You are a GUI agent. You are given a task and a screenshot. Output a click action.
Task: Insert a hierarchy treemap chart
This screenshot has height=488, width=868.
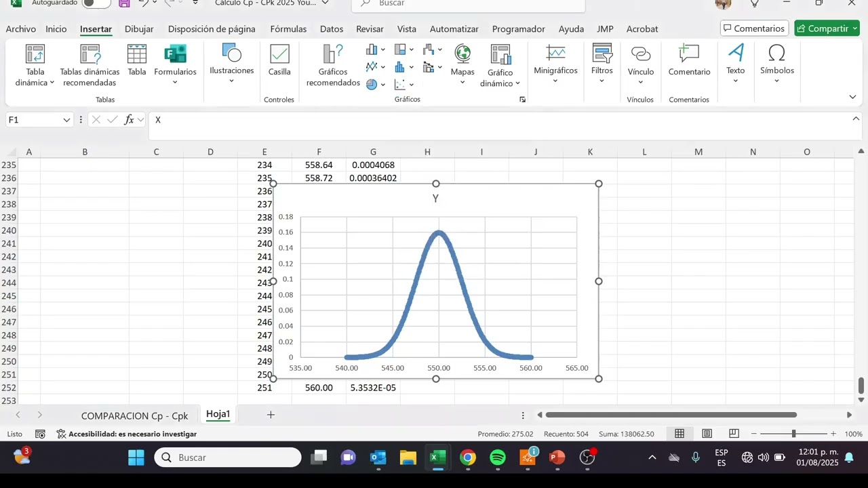coord(400,49)
